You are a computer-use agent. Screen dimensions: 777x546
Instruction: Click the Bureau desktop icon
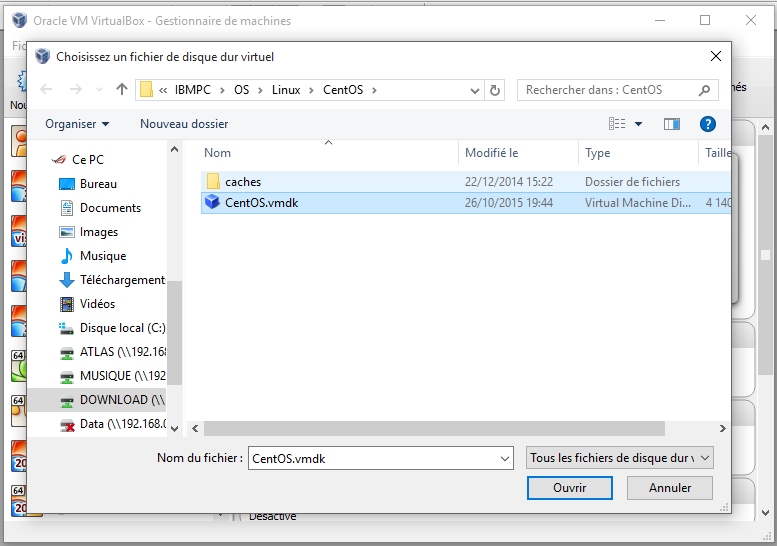click(67, 184)
